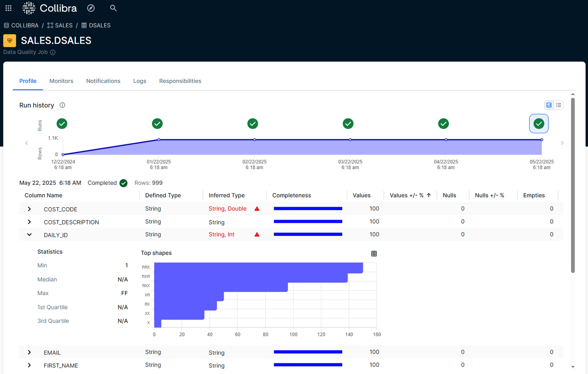Expand the EMAIL column row
Screen dimensions: 588x374
pyautogui.click(x=29, y=352)
